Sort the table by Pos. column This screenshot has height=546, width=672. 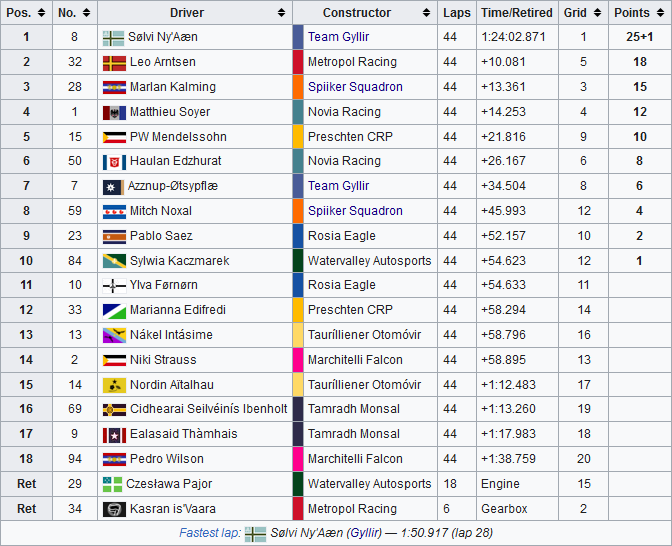coord(27,13)
